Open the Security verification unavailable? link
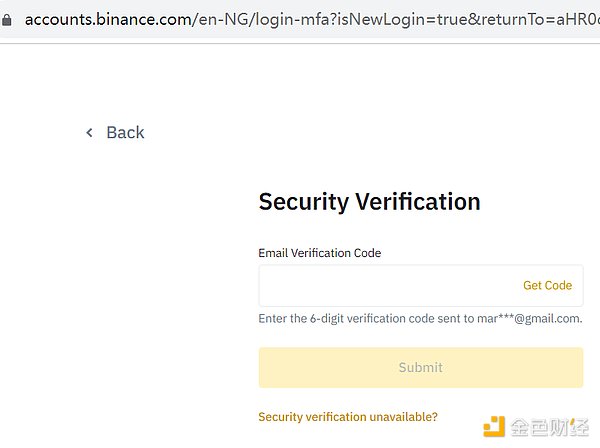Image resolution: width=600 pixels, height=448 pixels. [x=348, y=417]
